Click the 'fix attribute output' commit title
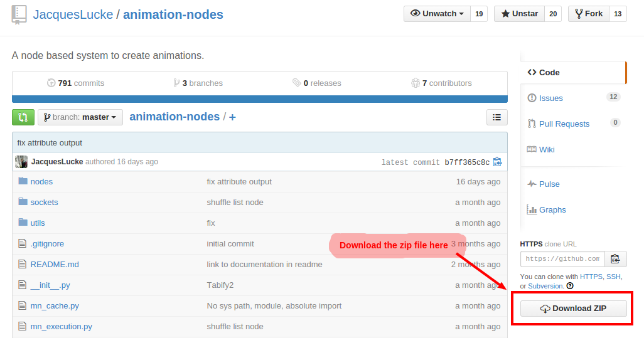This screenshot has width=644, height=338. pyautogui.click(x=50, y=143)
